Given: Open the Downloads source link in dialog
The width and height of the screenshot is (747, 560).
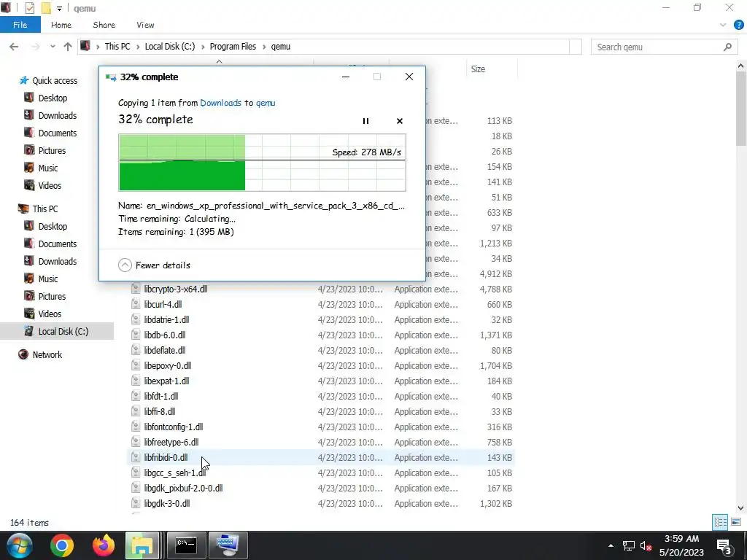Looking at the screenshot, I should (220, 103).
